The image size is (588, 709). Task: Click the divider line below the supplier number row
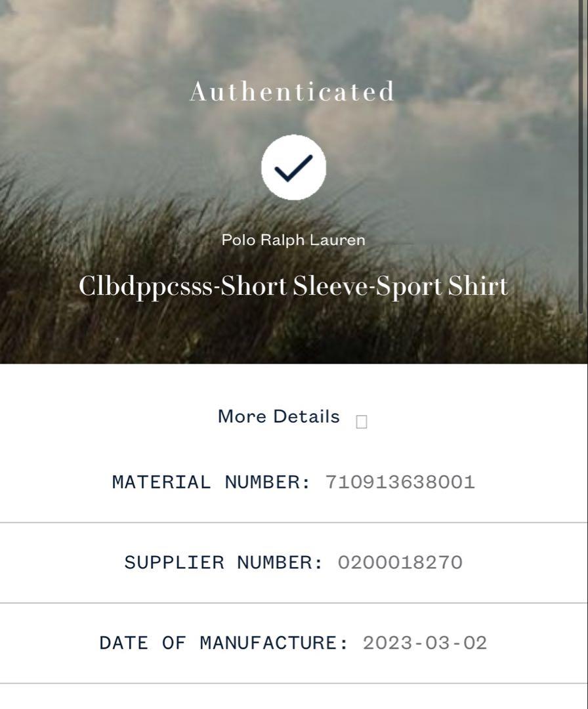click(294, 603)
